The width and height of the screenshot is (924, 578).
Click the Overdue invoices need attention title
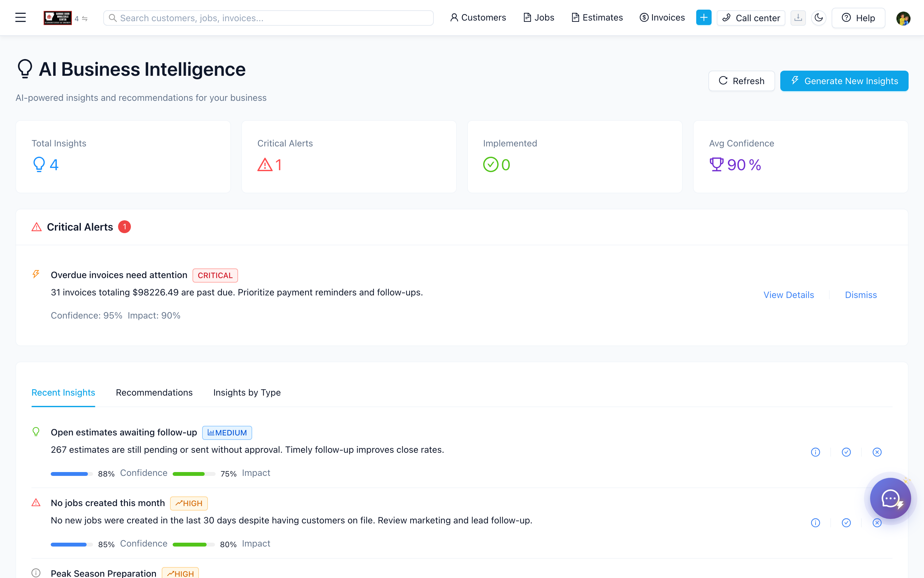point(119,275)
